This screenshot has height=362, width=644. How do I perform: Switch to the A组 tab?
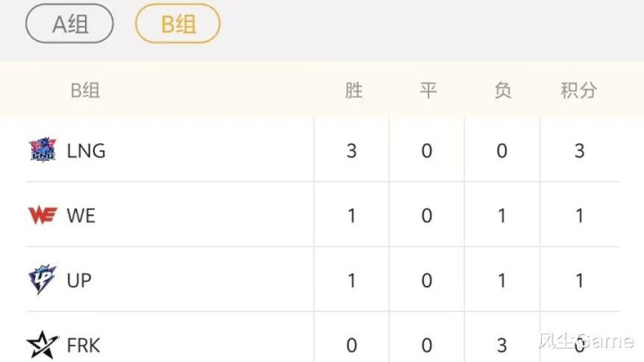pos(70,24)
